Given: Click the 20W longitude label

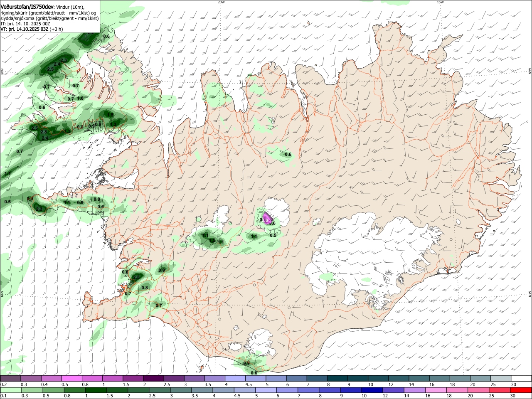Looking at the screenshot, I should (x=221, y=2).
